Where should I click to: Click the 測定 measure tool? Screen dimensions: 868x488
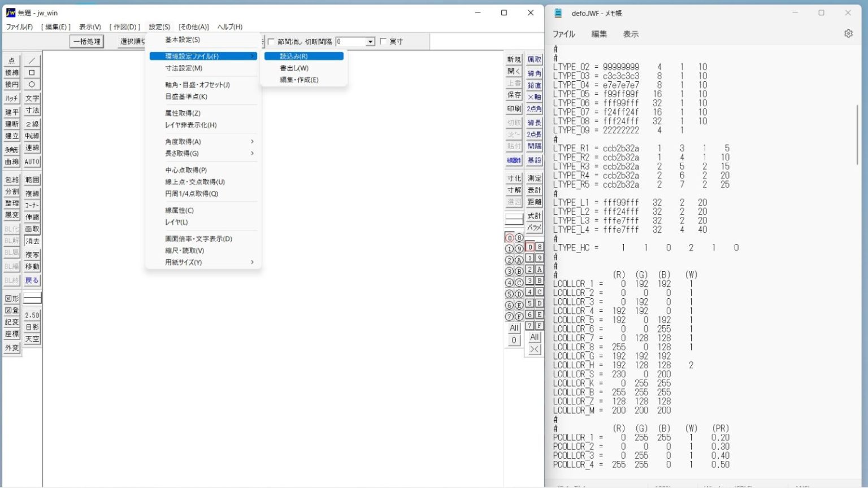(x=534, y=178)
